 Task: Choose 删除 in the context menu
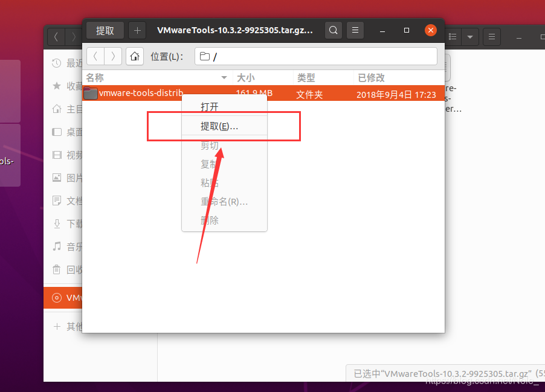coord(224,220)
